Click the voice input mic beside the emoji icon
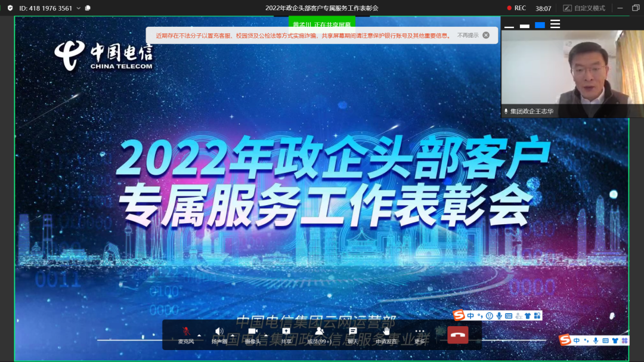The width and height of the screenshot is (644, 362). point(499,315)
